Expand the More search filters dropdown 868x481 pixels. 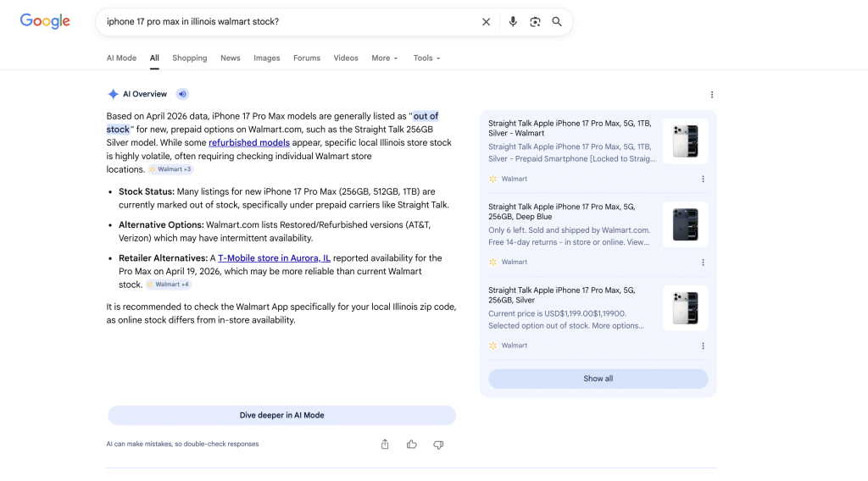pos(384,58)
